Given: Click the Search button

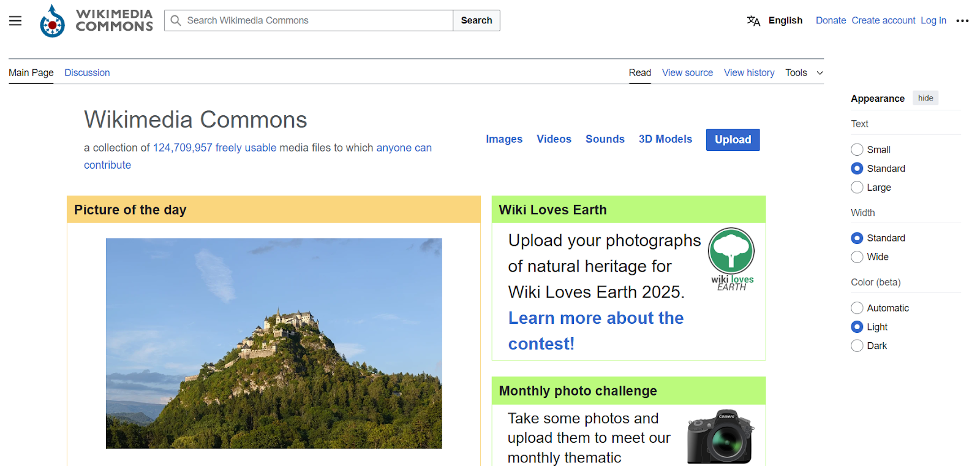Looking at the screenshot, I should (x=477, y=20).
